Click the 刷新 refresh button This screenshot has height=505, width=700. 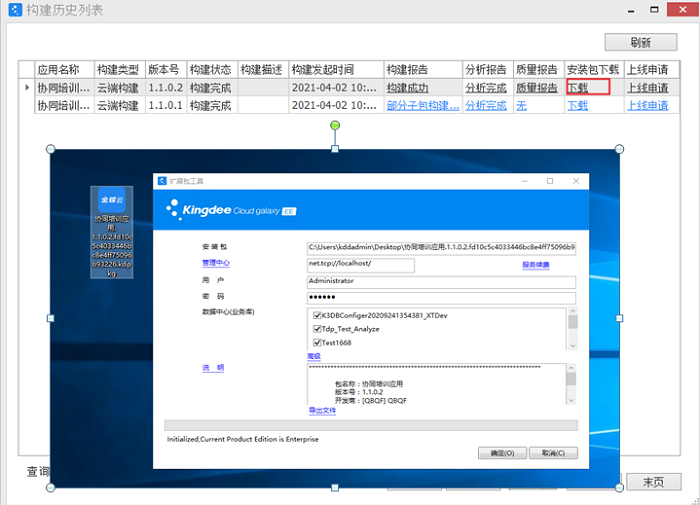tap(640, 42)
